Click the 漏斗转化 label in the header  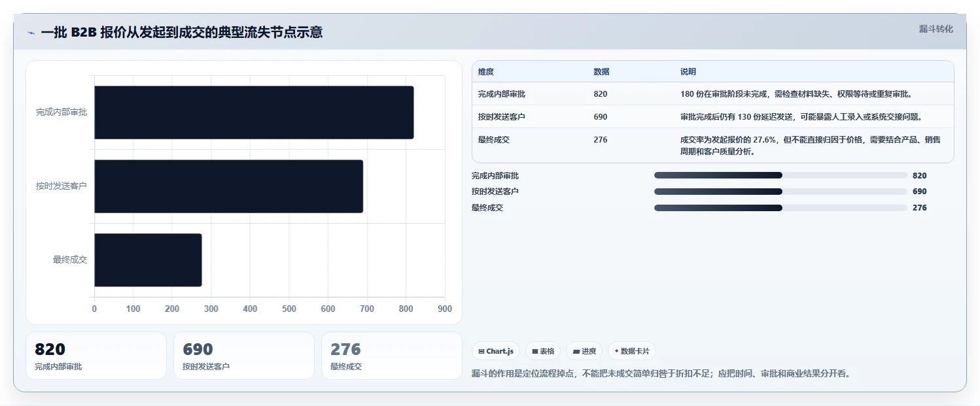click(936, 29)
